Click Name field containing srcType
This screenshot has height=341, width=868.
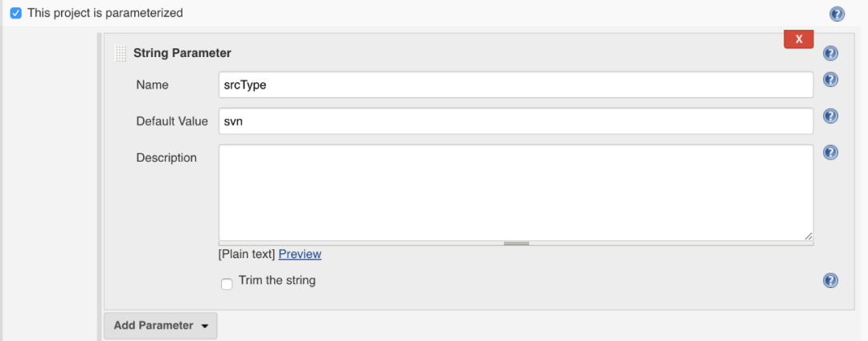click(515, 84)
